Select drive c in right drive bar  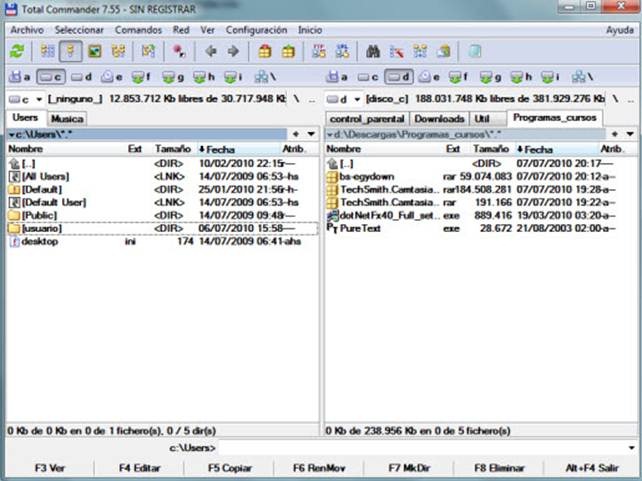368,77
